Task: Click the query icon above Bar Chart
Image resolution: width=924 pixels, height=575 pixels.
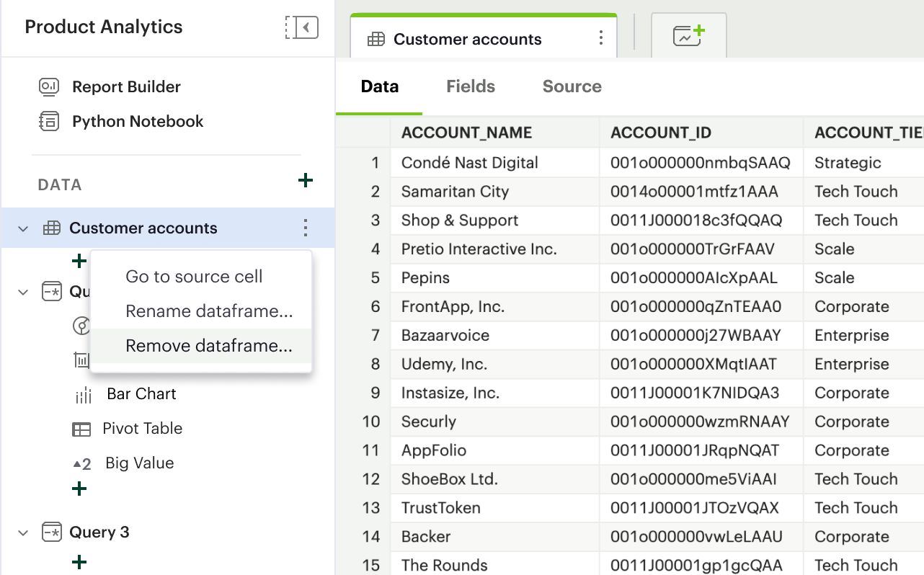Action: click(52, 292)
